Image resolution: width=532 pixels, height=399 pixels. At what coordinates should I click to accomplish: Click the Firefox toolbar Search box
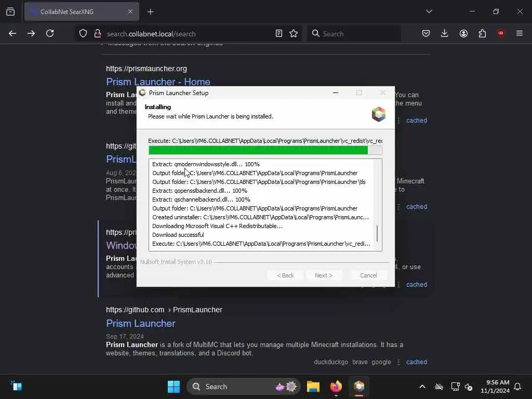click(x=354, y=34)
